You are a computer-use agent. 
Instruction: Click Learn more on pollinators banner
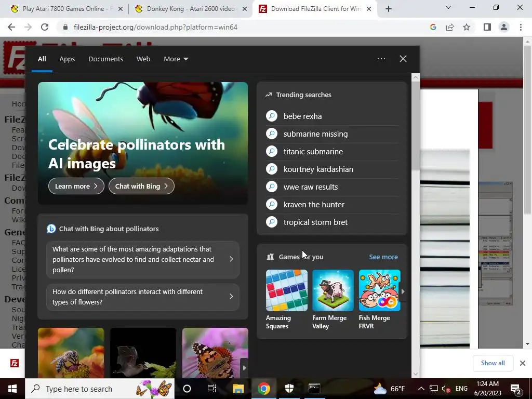click(76, 187)
